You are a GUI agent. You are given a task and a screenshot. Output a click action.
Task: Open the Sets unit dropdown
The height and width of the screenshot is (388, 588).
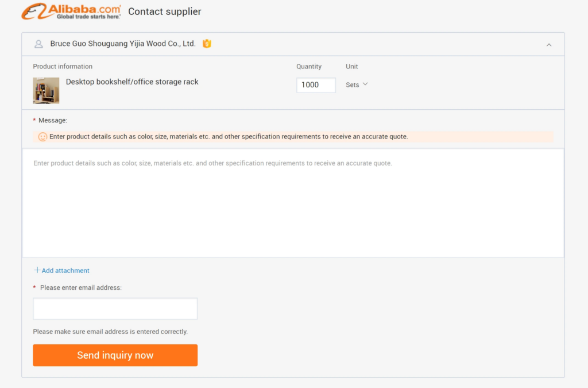(x=356, y=84)
